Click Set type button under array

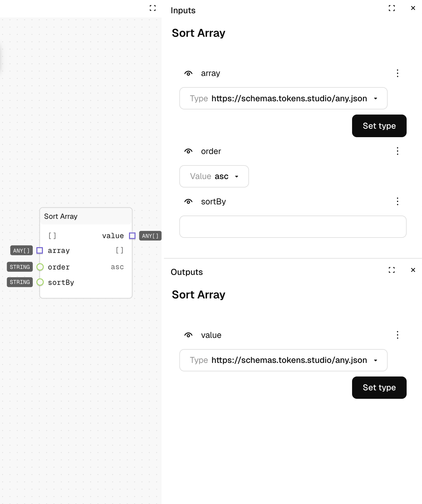click(x=379, y=126)
